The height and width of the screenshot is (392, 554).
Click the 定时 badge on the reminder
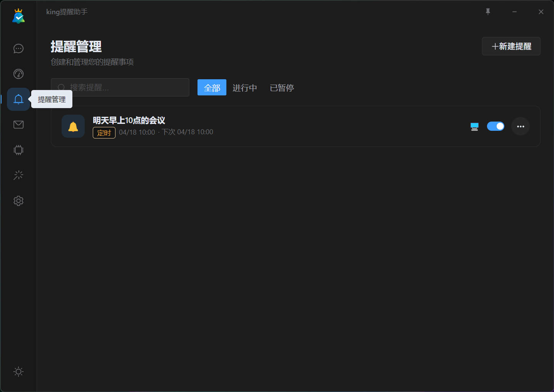pos(104,132)
